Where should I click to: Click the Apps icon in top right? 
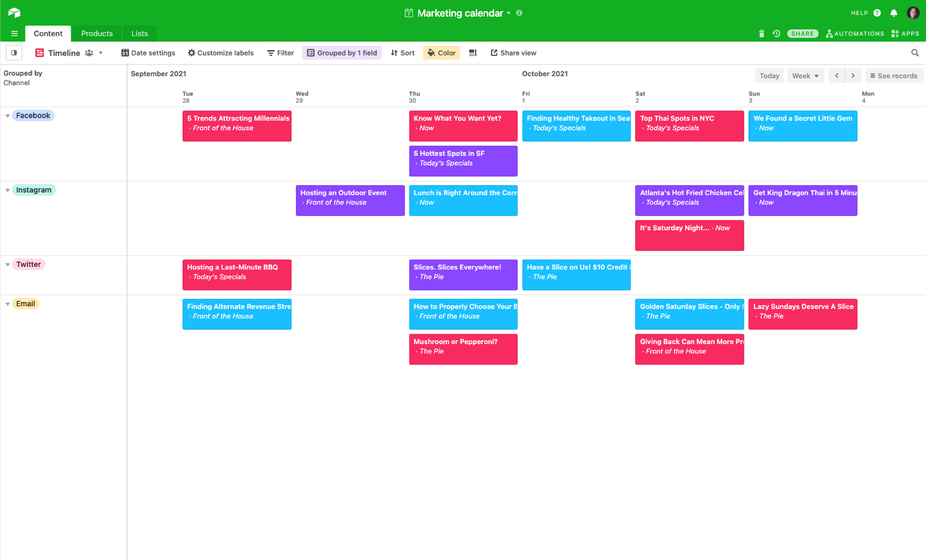[x=906, y=33]
